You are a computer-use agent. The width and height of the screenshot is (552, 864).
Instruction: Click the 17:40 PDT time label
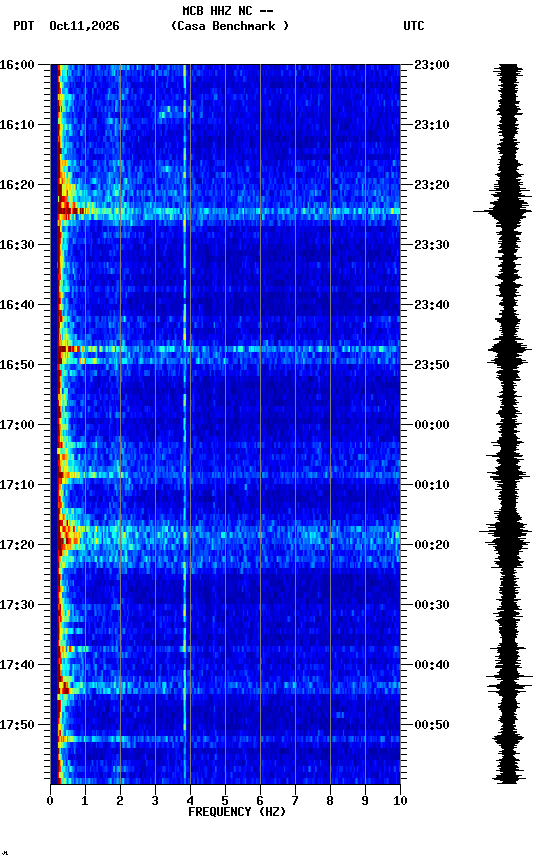(x=17, y=666)
